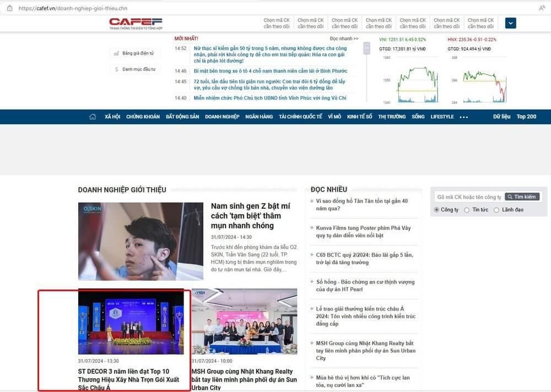Click the first 'Chọn mã CK' stock picker
This screenshot has width=551, height=392.
[277, 24]
